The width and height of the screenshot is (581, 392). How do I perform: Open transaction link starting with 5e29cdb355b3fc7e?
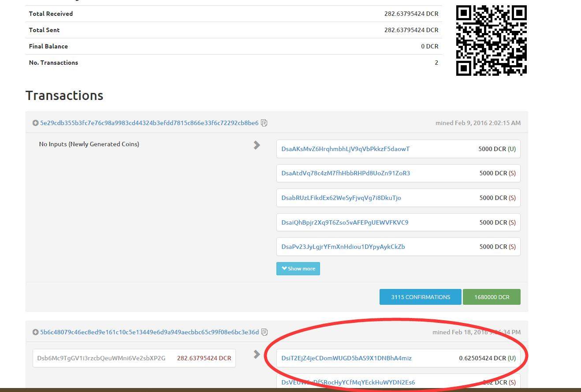point(149,123)
